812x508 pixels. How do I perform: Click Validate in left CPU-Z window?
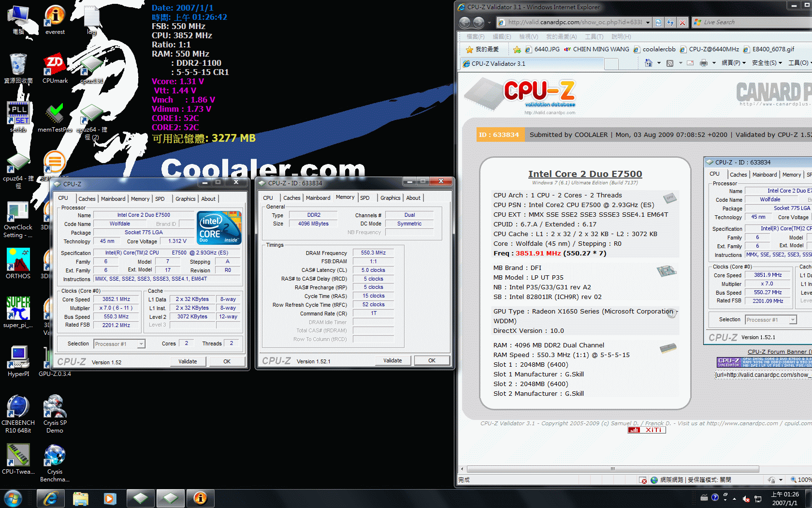point(188,361)
